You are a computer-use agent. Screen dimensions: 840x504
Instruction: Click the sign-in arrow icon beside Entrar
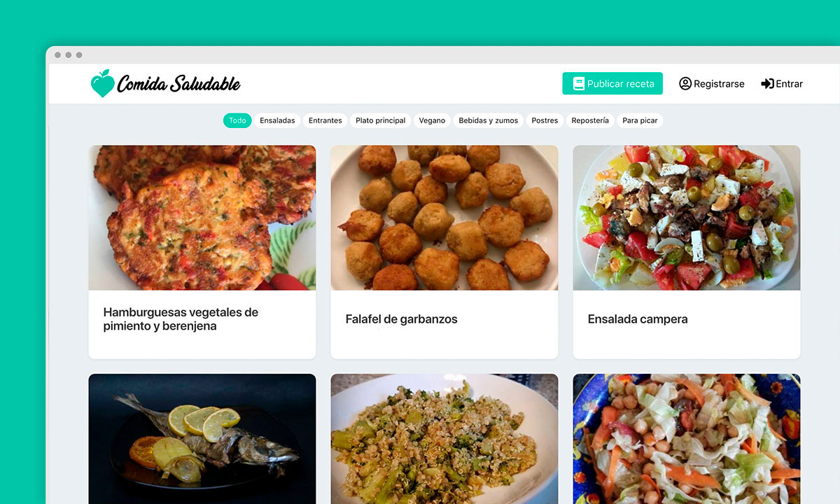point(767,83)
